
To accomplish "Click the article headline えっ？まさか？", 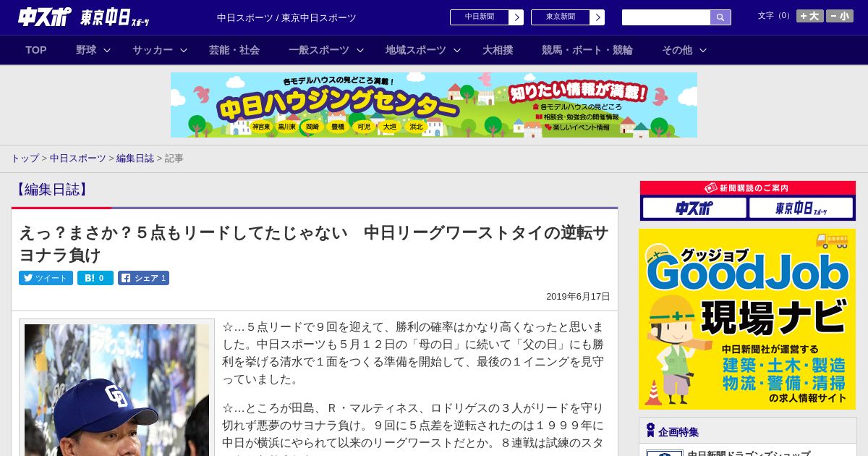I will click(x=314, y=244).
